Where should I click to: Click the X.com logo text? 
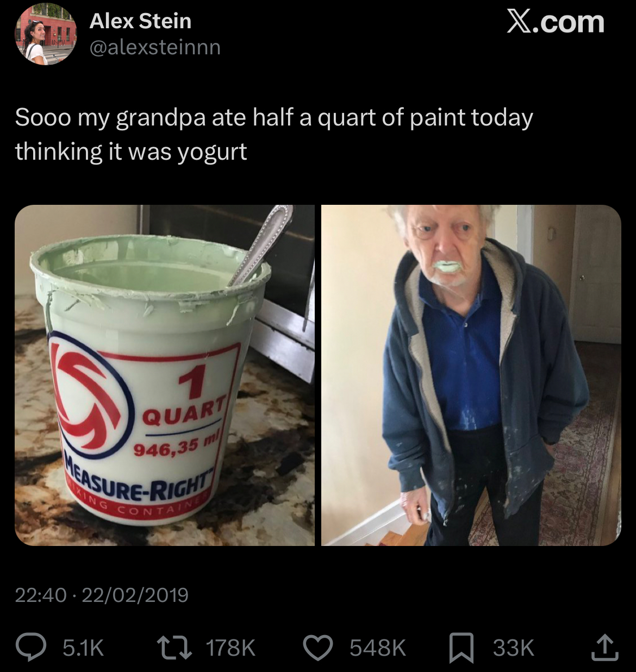(555, 22)
